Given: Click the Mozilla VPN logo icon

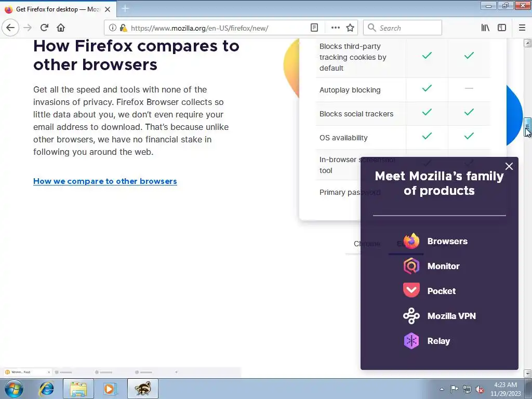Looking at the screenshot, I should click(411, 315).
